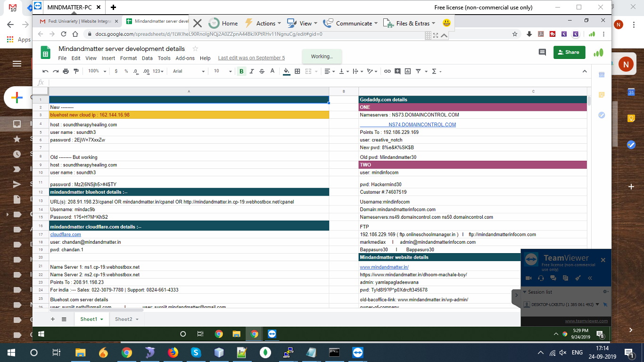Toggle strikethrough text formatting
The height and width of the screenshot is (362, 644).
262,71
